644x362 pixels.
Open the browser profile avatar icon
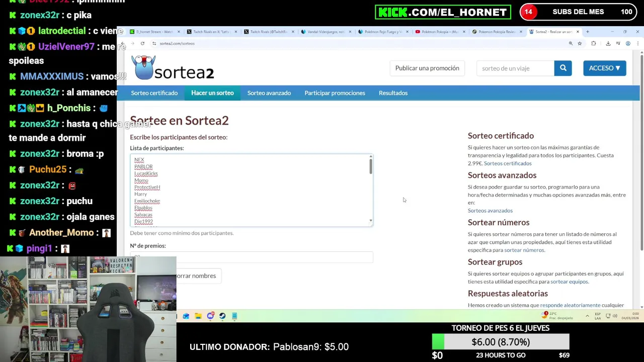coord(628,43)
